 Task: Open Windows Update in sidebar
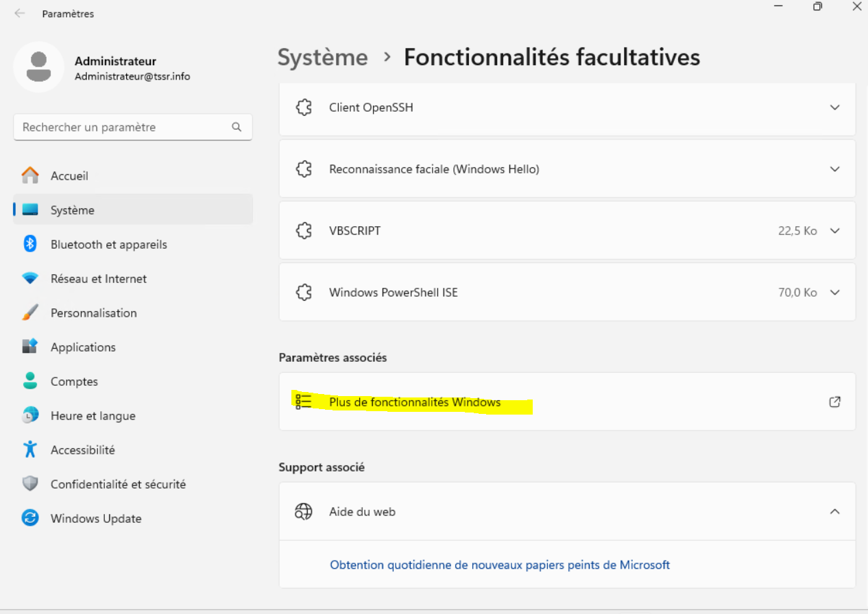coord(96,519)
